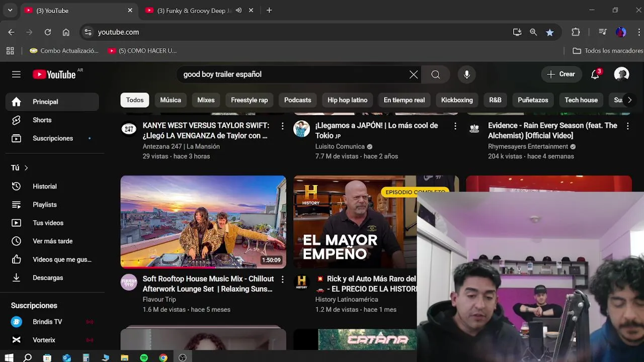Open options menu for Evidence video

[628, 126]
